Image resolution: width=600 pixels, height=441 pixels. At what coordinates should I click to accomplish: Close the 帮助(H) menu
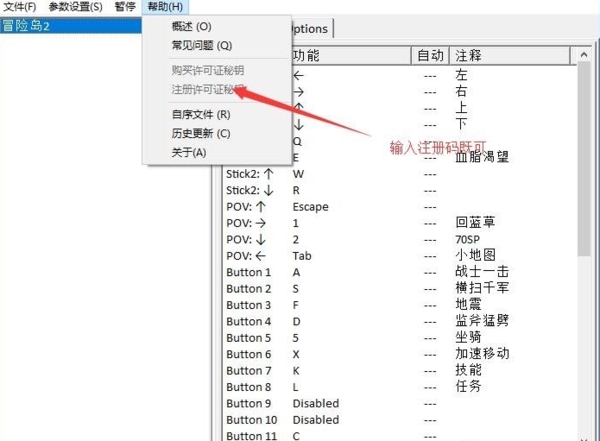click(165, 7)
